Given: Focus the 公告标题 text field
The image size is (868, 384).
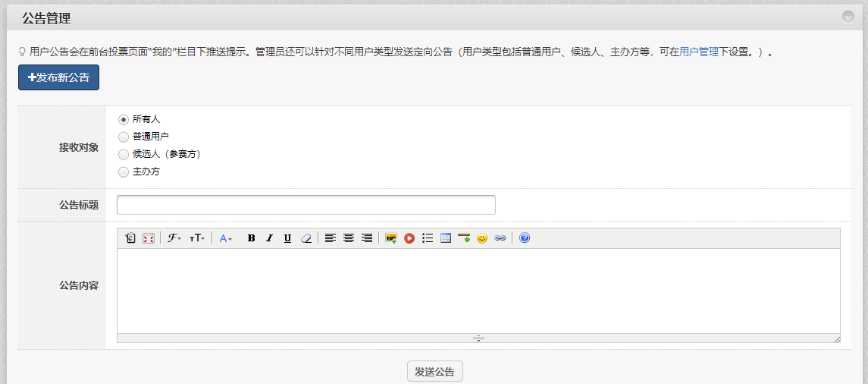Looking at the screenshot, I should click(x=306, y=205).
